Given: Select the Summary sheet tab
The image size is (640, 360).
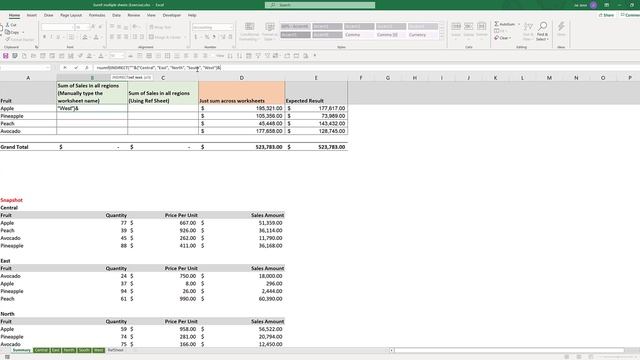Looking at the screenshot, I should tap(21, 350).
